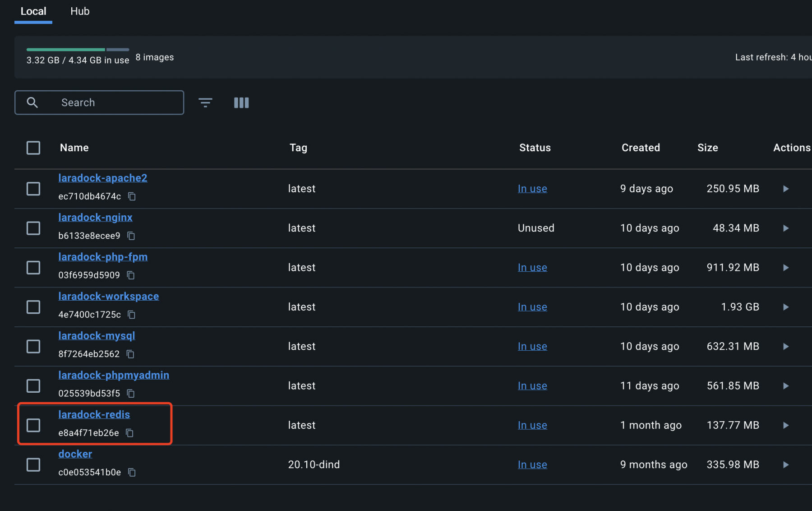Open the docker image link

[75, 454]
